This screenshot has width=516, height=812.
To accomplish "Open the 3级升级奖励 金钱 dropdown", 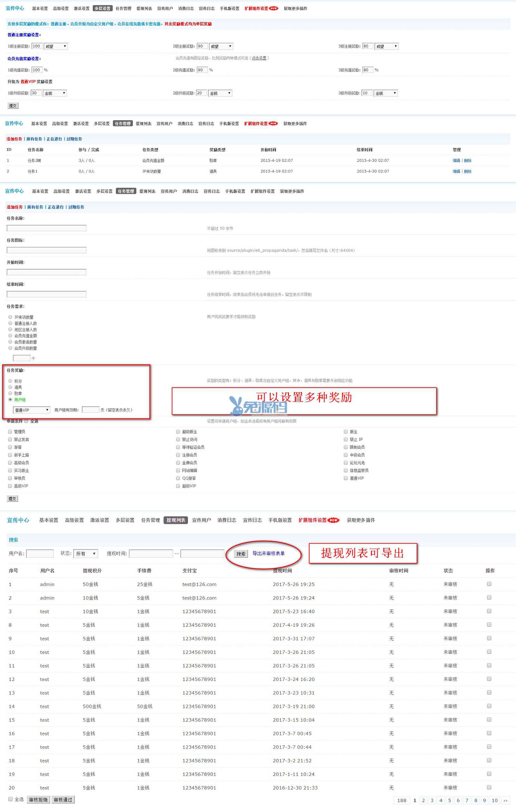I will pos(386,94).
